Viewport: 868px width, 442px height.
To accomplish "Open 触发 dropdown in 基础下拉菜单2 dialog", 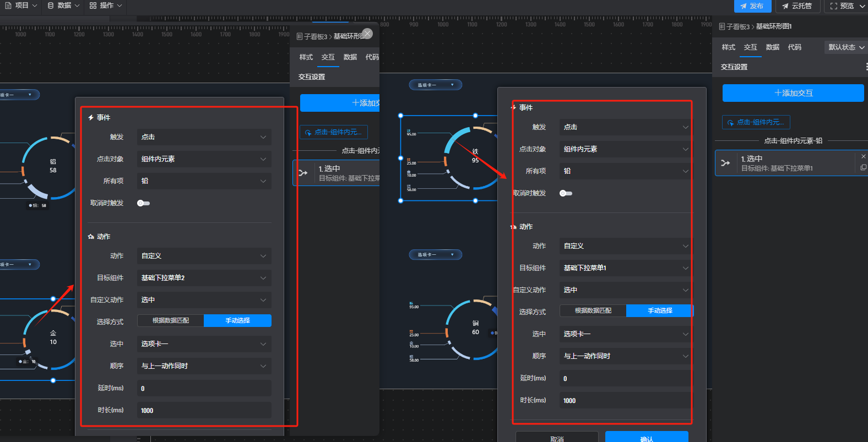I will (x=204, y=137).
